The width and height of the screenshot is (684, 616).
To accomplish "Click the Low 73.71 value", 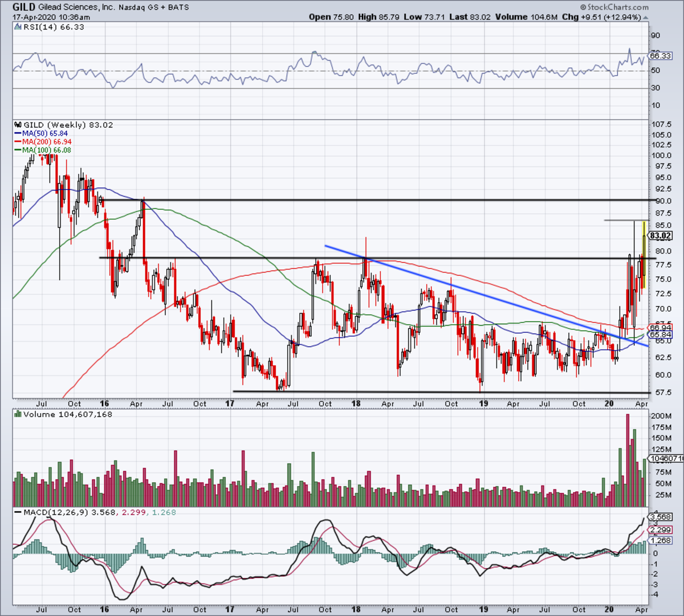I will pyautogui.click(x=424, y=17).
